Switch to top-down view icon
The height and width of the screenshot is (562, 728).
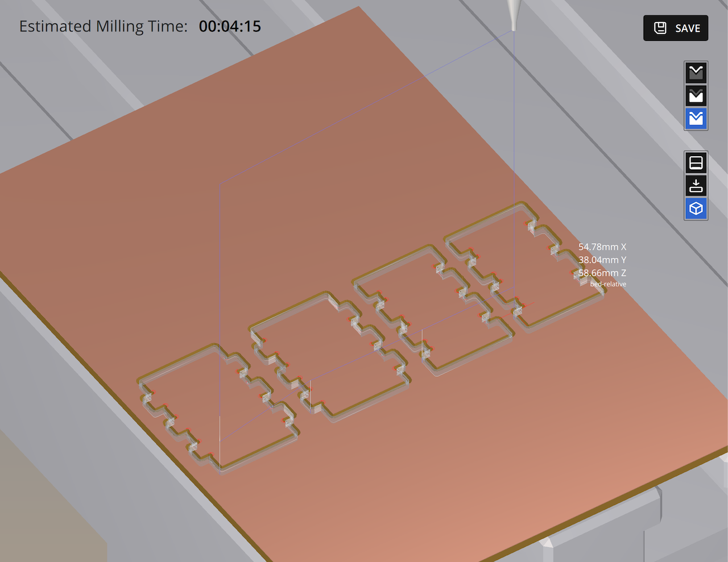pyautogui.click(x=696, y=185)
